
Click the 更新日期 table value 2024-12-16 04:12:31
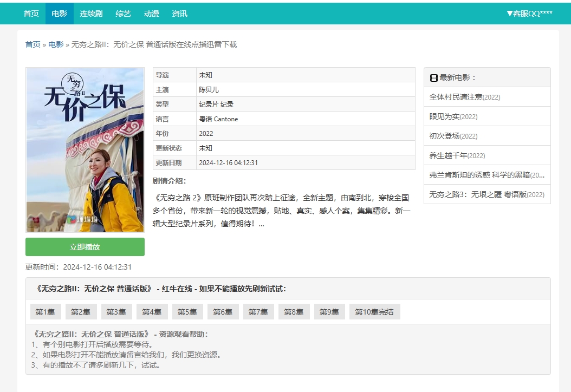click(x=228, y=162)
